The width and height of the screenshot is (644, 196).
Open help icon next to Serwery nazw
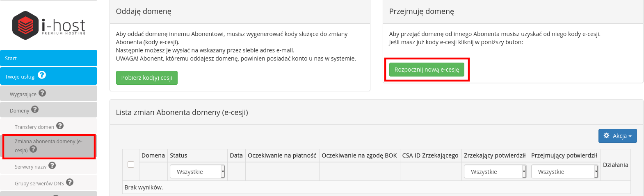click(52, 165)
